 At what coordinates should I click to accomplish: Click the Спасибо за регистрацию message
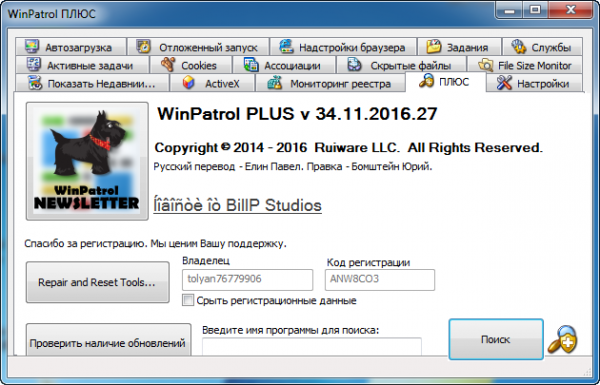pos(155,243)
